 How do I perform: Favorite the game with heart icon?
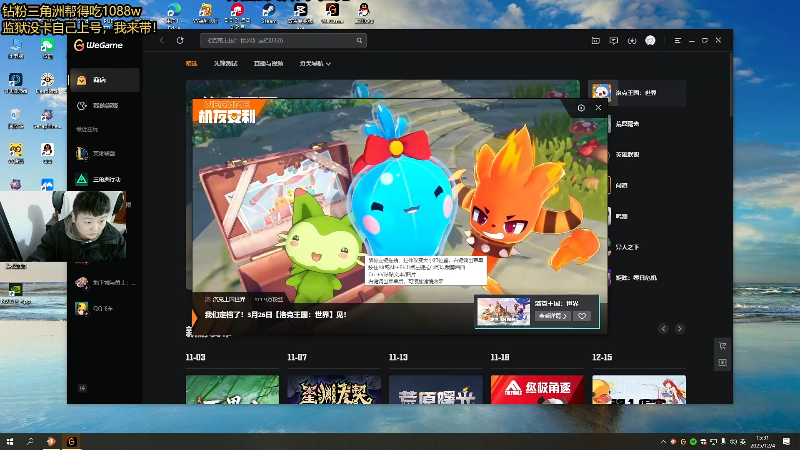tap(582, 316)
